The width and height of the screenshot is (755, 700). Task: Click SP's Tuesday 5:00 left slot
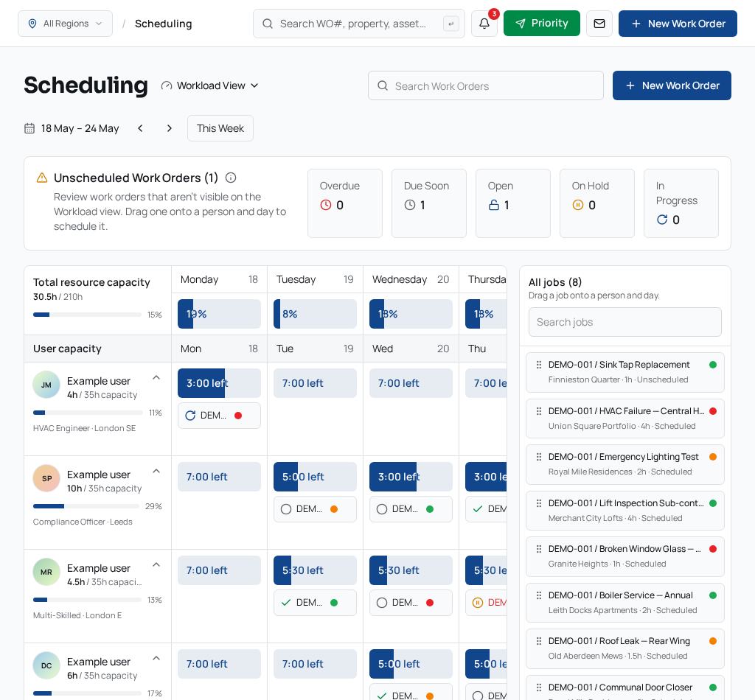click(315, 477)
